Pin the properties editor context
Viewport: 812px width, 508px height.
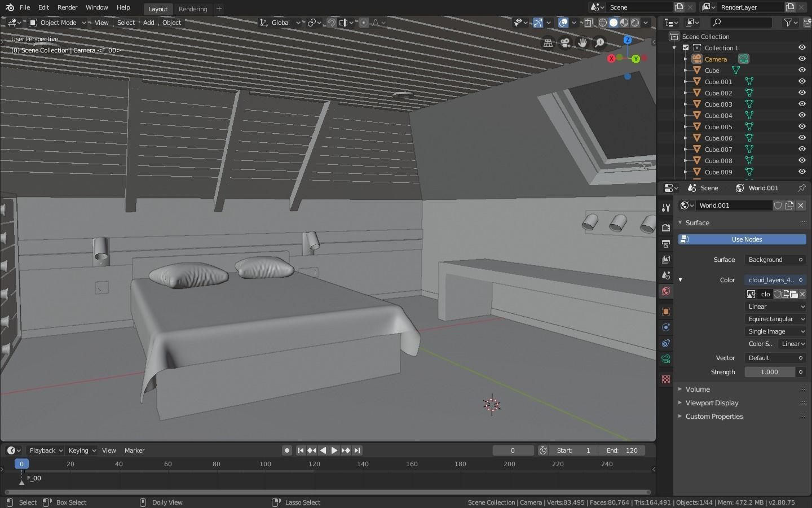pos(802,188)
